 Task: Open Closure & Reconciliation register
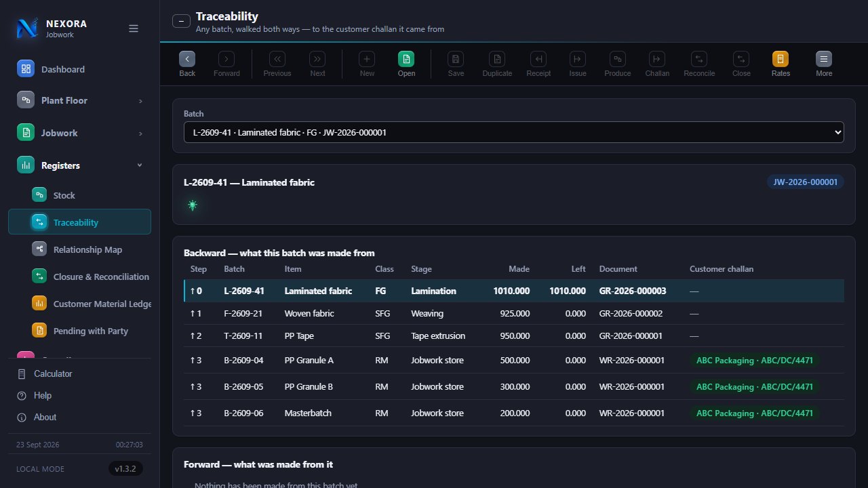click(79, 277)
